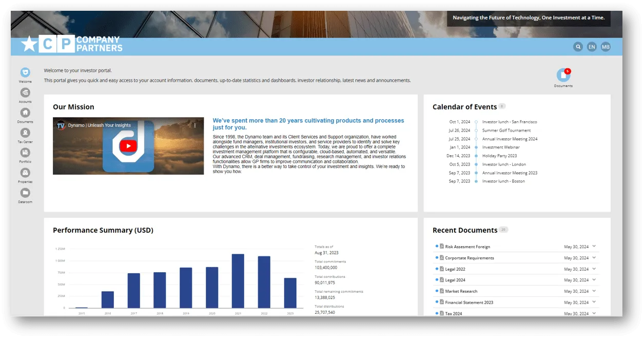
Task: Open the Documents notification icon with badge
Action: tap(563, 75)
